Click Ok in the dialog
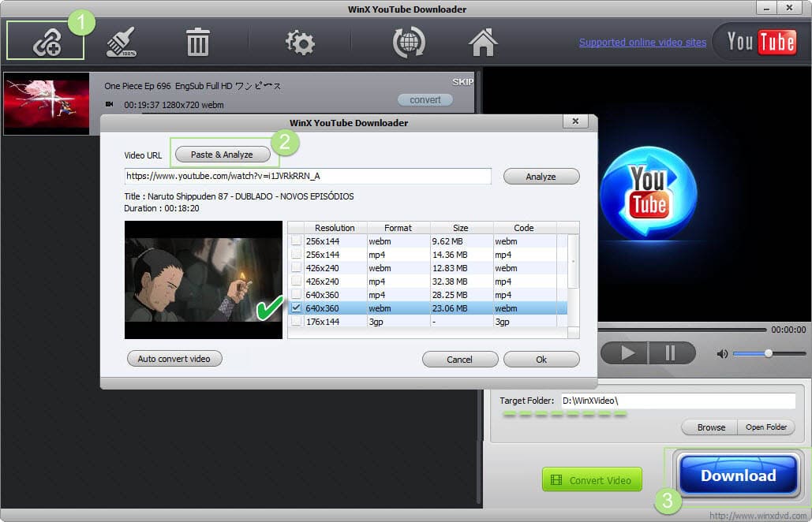The image size is (812, 522). coord(541,359)
